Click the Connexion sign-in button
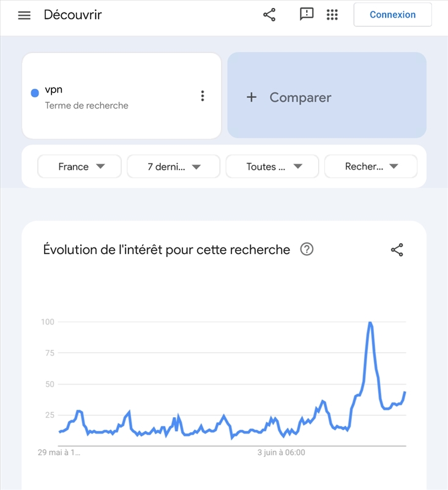 click(392, 15)
